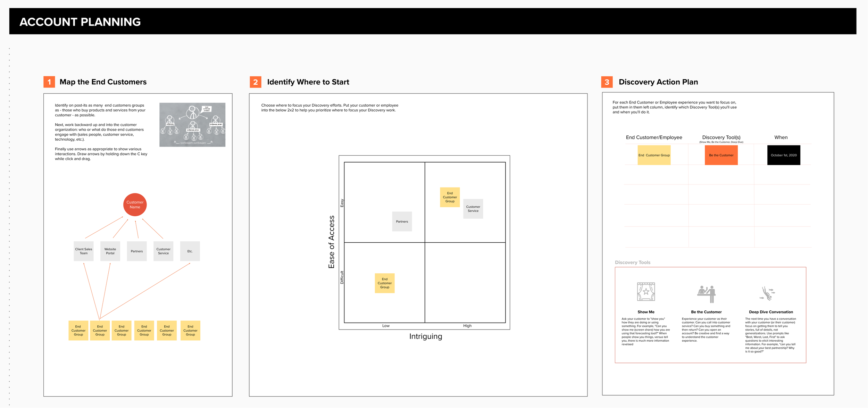Click the Be the Customer people icon
Screen dimensions: 868x408
(x=707, y=294)
